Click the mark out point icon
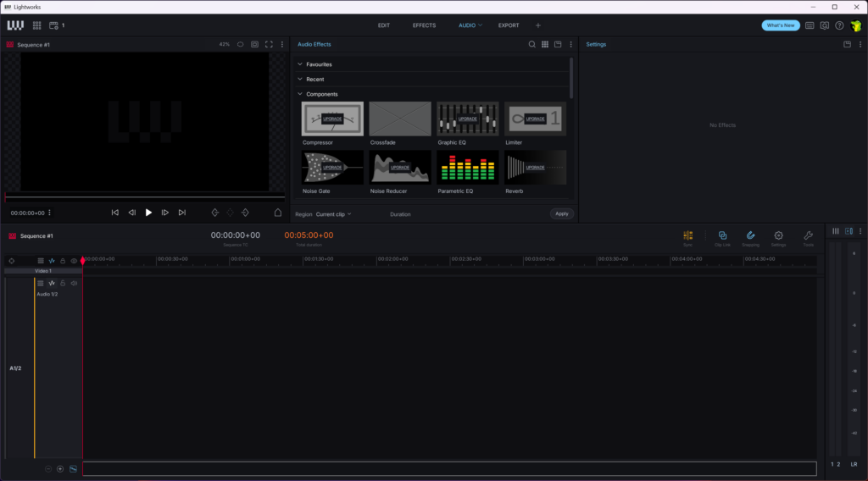This screenshot has height=481, width=868. pos(245,213)
